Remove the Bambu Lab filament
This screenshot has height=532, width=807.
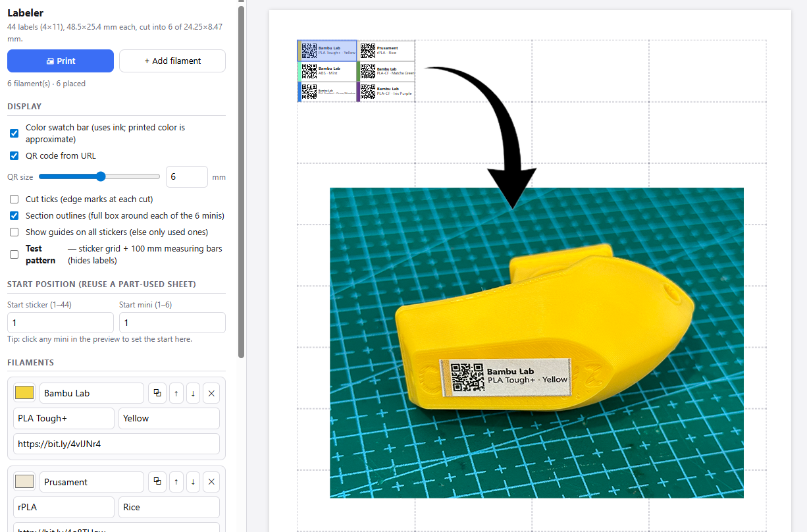click(x=211, y=393)
